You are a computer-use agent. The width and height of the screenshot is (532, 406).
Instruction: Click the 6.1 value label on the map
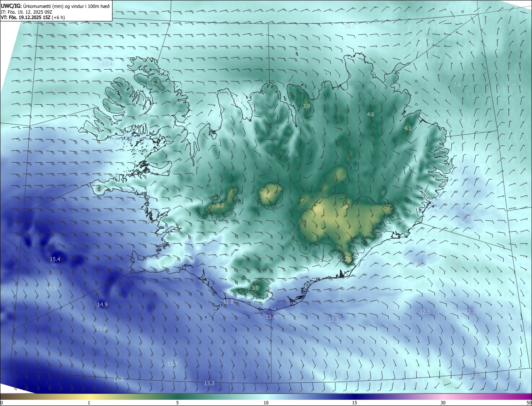click(155, 83)
